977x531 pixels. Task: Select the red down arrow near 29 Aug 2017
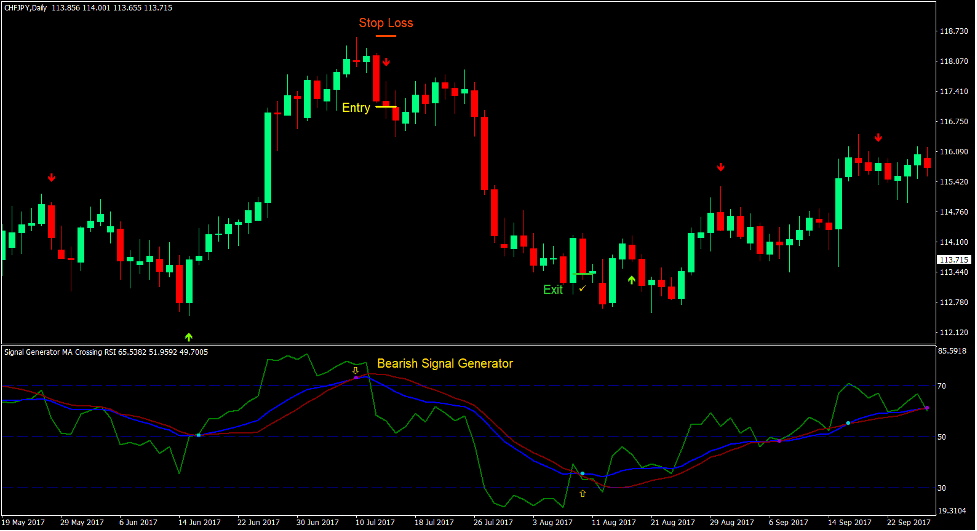click(720, 167)
